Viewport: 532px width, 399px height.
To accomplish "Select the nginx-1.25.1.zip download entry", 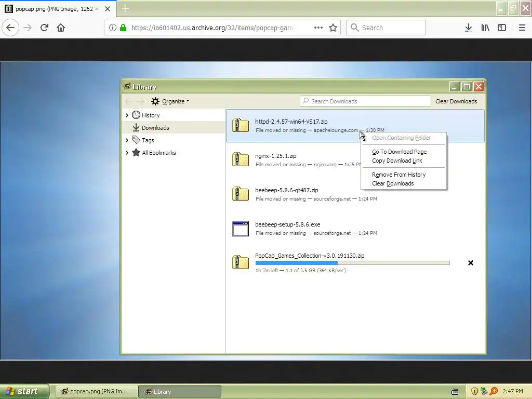I will click(x=355, y=160).
